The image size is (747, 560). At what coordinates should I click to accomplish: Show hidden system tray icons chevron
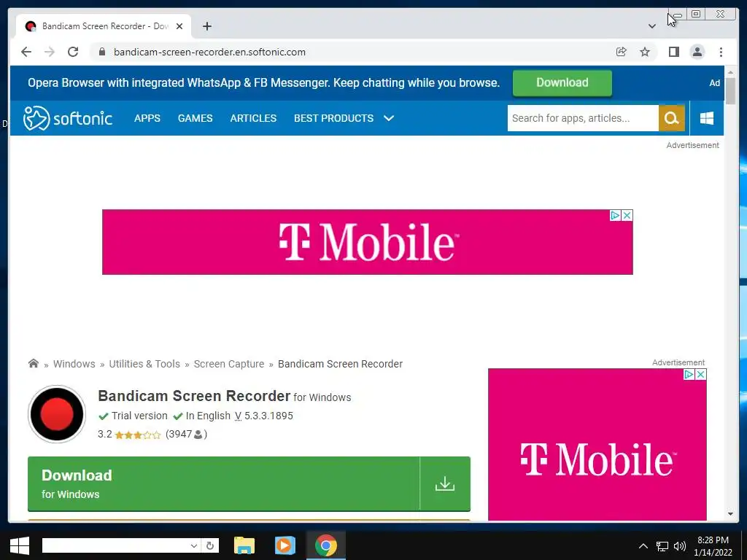click(643, 546)
